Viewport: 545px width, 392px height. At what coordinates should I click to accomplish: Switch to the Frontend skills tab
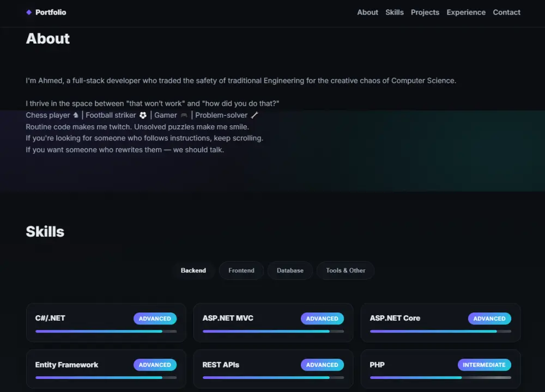click(241, 271)
